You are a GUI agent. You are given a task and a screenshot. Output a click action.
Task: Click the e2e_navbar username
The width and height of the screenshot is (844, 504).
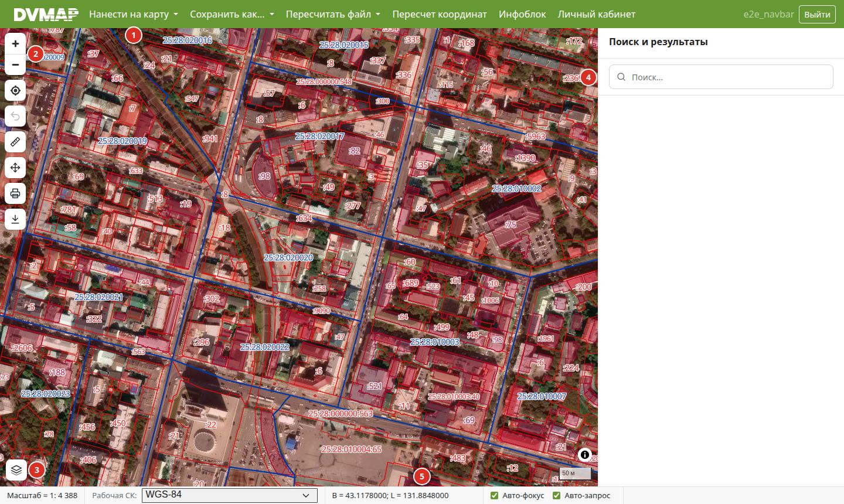[768, 14]
